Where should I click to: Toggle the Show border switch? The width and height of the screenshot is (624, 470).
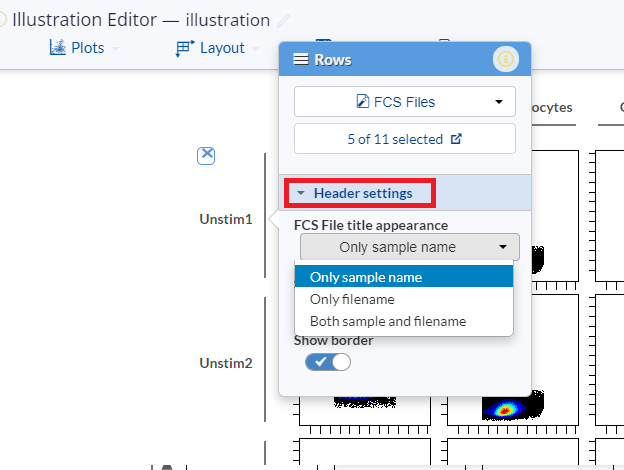pyautogui.click(x=328, y=362)
